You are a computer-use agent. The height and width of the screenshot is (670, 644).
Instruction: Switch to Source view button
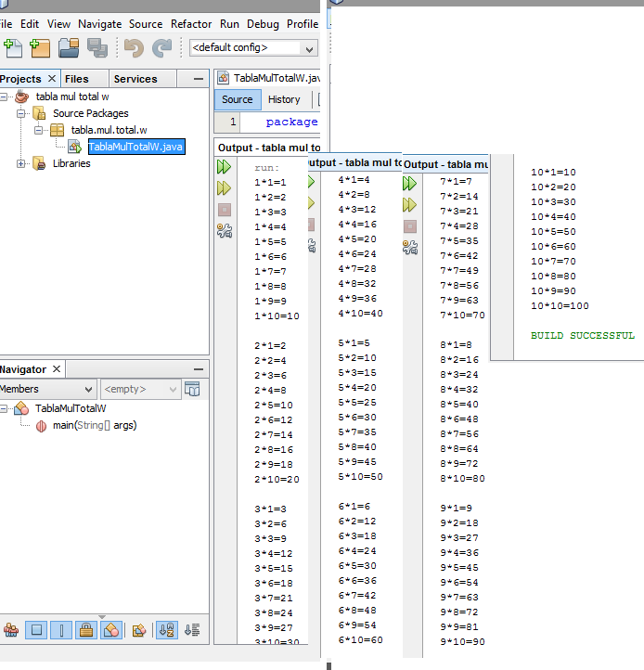(x=238, y=99)
